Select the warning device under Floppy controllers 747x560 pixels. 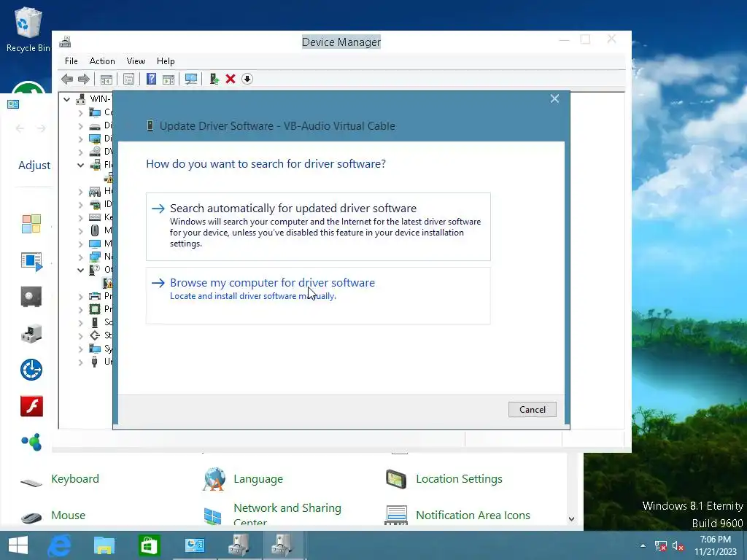coord(109,178)
